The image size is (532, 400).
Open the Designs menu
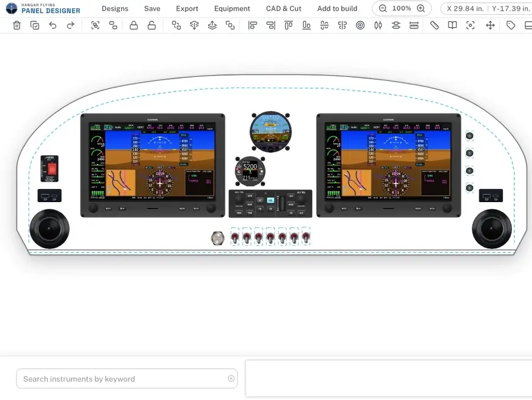click(115, 8)
